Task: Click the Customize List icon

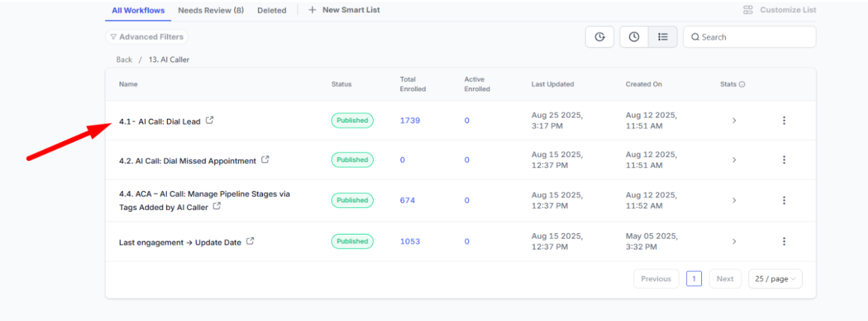Action: pyautogui.click(x=748, y=10)
